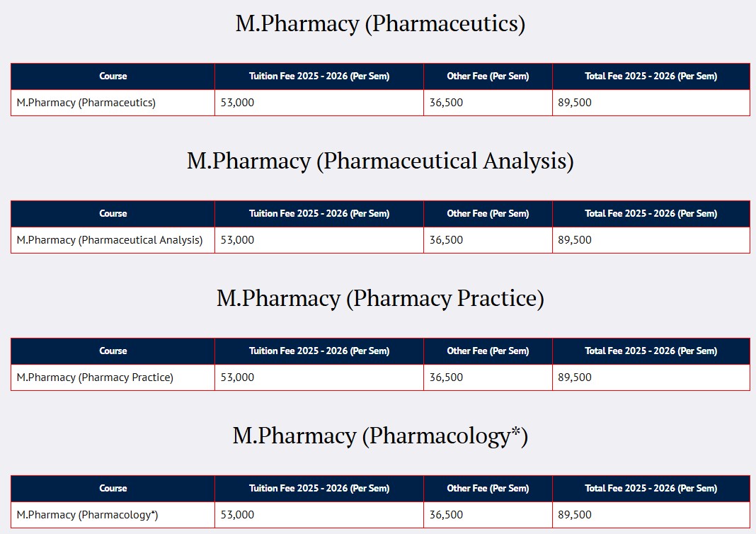Click 36,500 other fee in Pharmacy Practice row
The image size is (756, 534).
click(446, 377)
